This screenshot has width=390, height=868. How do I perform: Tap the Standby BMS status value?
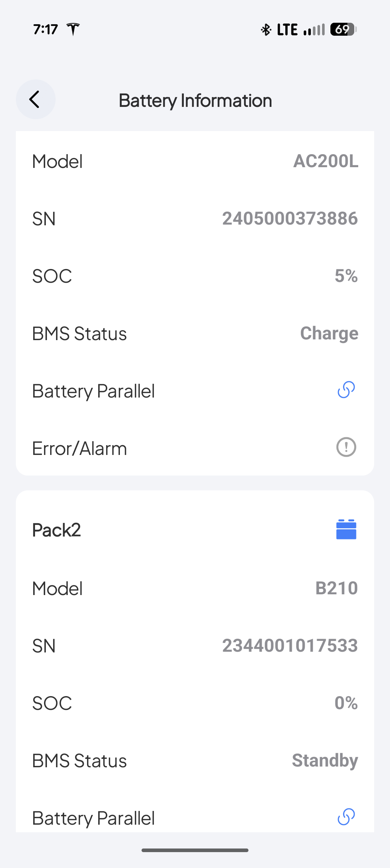(325, 760)
